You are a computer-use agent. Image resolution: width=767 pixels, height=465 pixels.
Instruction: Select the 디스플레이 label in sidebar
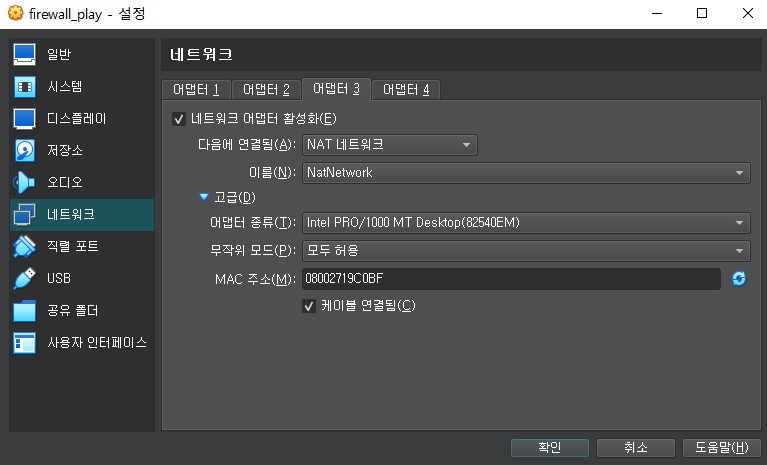click(x=76, y=119)
